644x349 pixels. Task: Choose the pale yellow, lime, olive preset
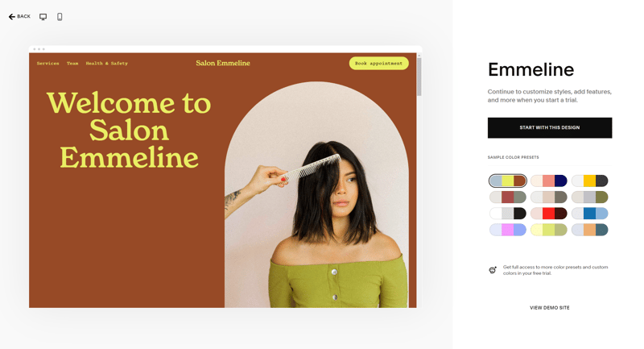(549, 230)
